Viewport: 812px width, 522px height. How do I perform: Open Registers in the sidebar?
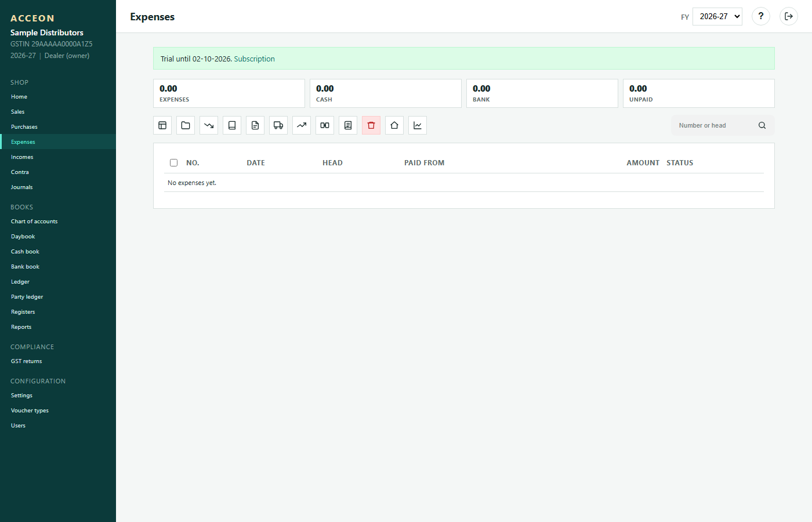(x=58, y=312)
